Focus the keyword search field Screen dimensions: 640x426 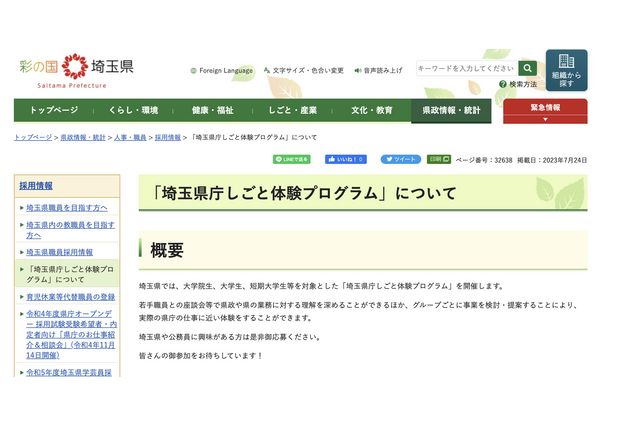467,68
